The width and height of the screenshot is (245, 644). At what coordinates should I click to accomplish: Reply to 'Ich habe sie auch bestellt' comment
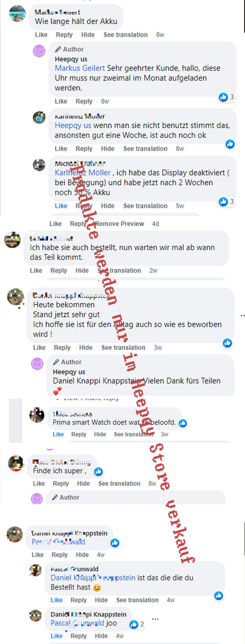(x=59, y=270)
